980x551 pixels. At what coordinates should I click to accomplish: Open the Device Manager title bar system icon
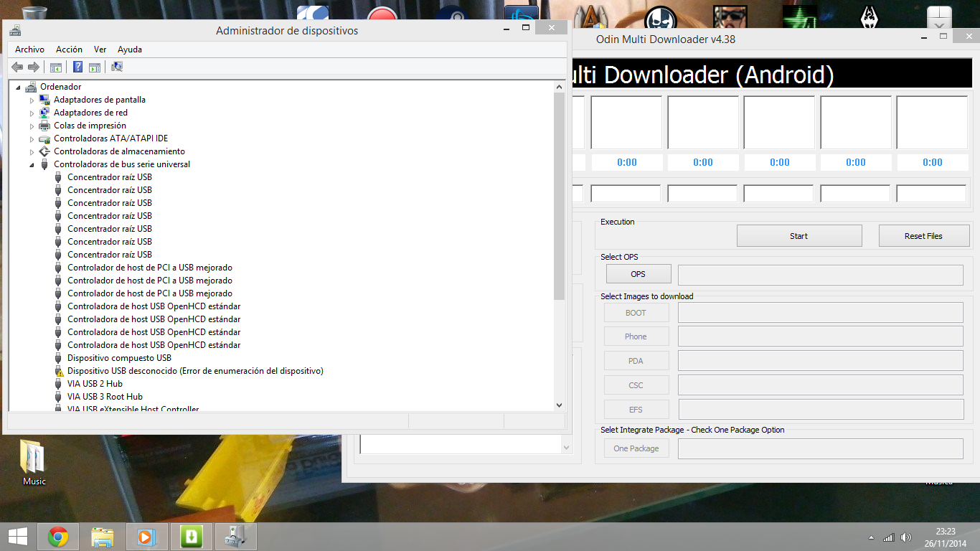pos(16,30)
